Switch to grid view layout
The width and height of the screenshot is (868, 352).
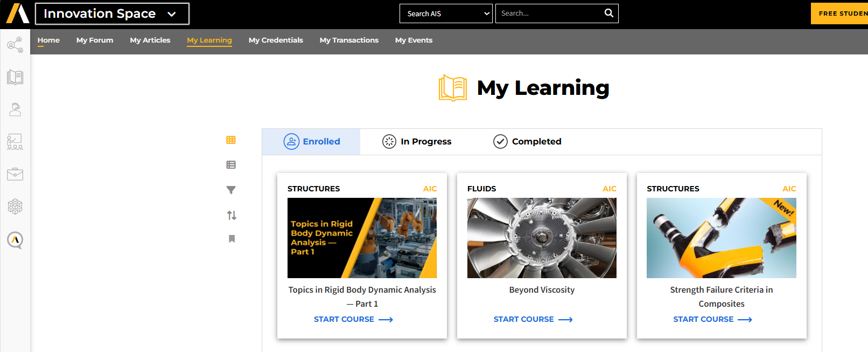231,140
